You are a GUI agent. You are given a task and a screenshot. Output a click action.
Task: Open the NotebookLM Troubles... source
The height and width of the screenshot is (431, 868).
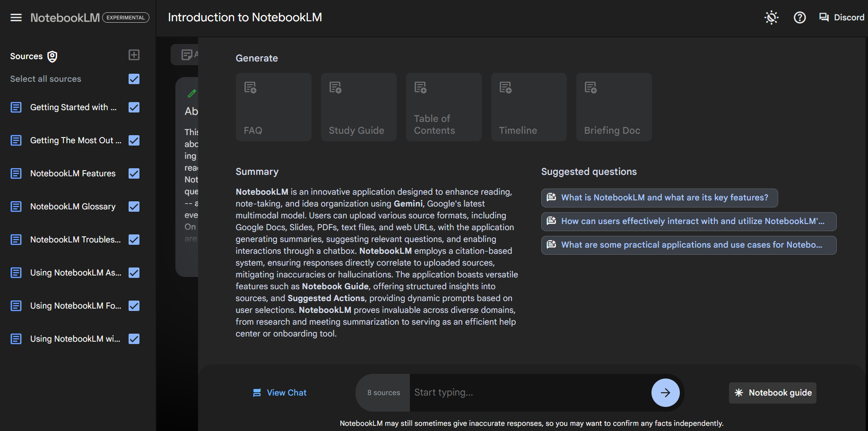tap(76, 240)
